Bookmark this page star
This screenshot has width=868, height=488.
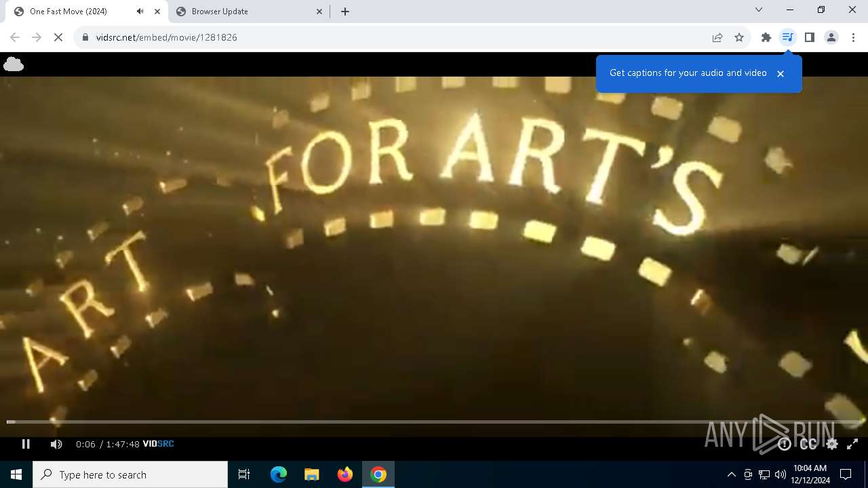click(739, 37)
